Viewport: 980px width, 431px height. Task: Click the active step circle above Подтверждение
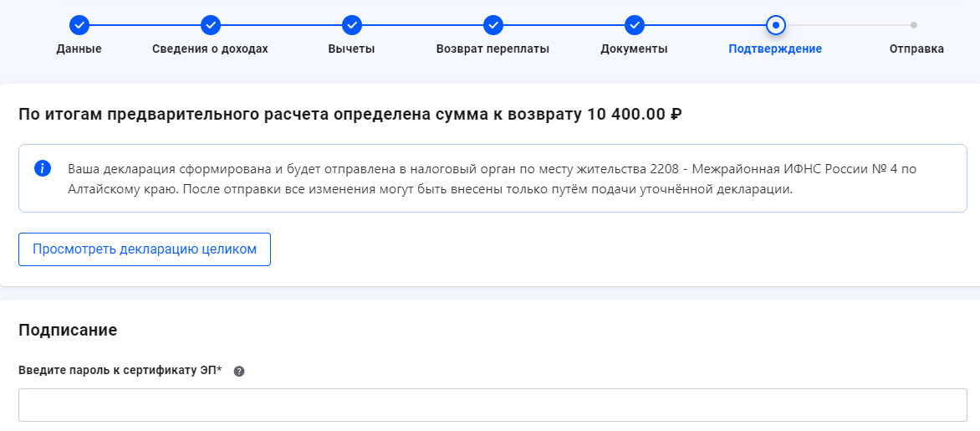775,25
